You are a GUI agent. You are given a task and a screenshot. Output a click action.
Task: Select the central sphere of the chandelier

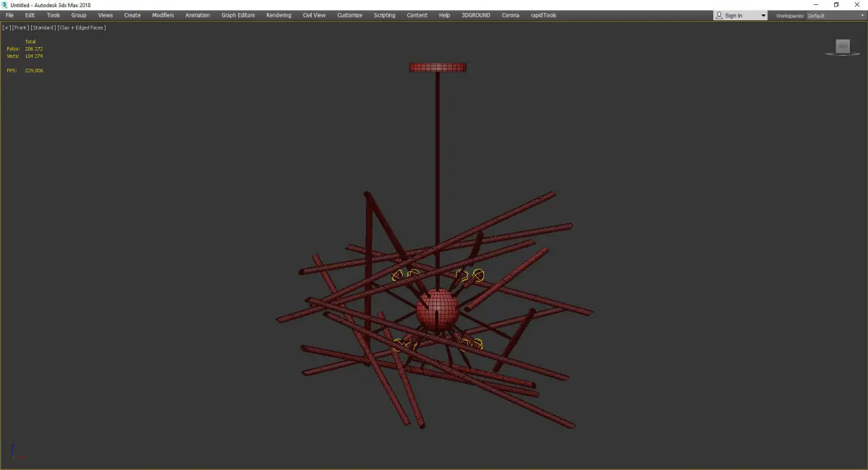point(438,309)
